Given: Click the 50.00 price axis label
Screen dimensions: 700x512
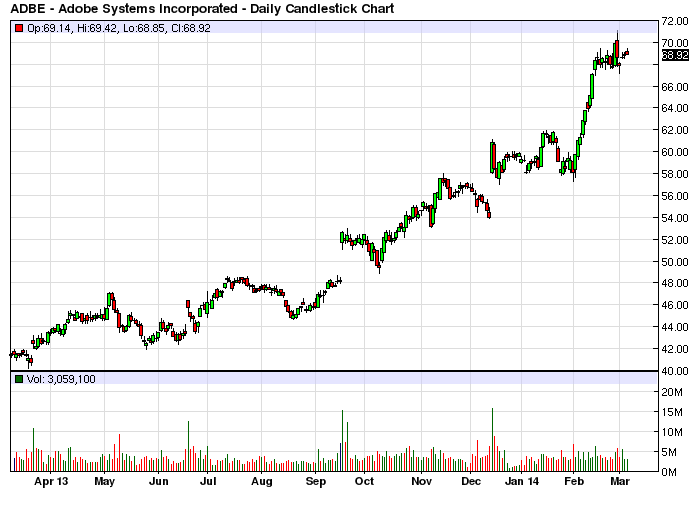Looking at the screenshot, I should click(x=675, y=262).
